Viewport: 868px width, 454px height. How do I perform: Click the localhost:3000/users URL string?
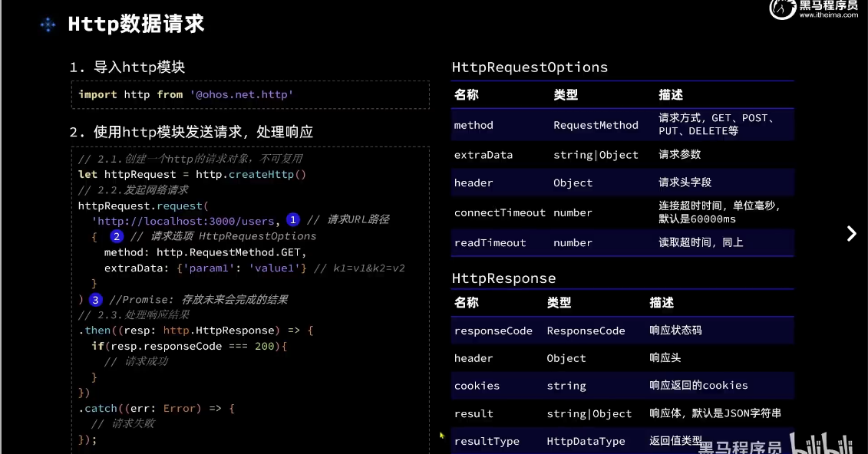(x=186, y=221)
